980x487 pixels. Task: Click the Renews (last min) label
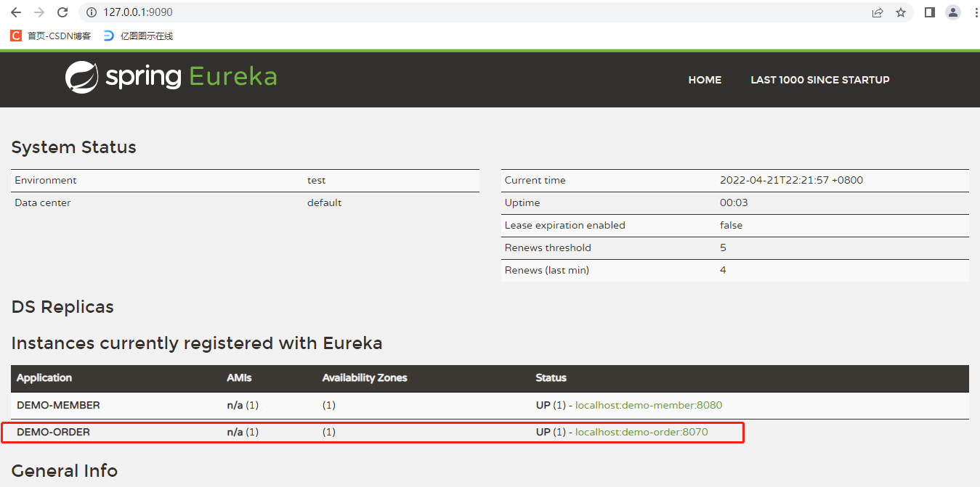pyautogui.click(x=547, y=270)
